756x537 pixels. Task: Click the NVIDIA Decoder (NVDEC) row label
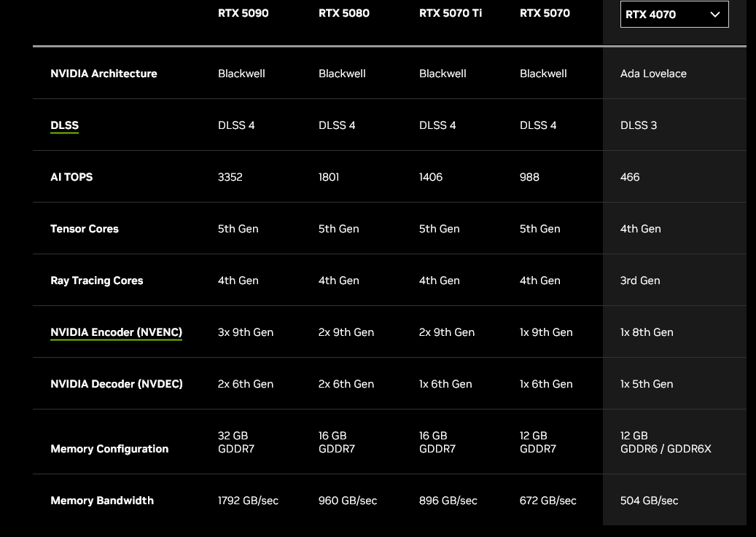click(116, 384)
